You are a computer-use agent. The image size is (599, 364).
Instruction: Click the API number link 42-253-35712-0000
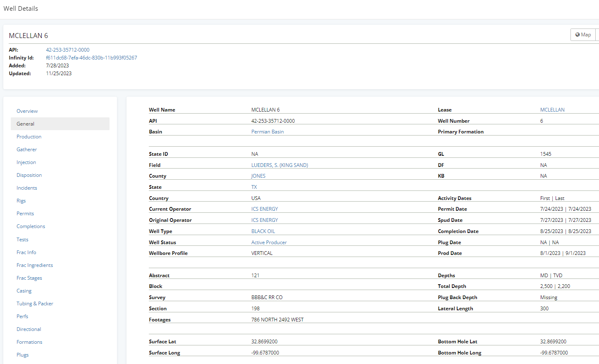tap(67, 50)
